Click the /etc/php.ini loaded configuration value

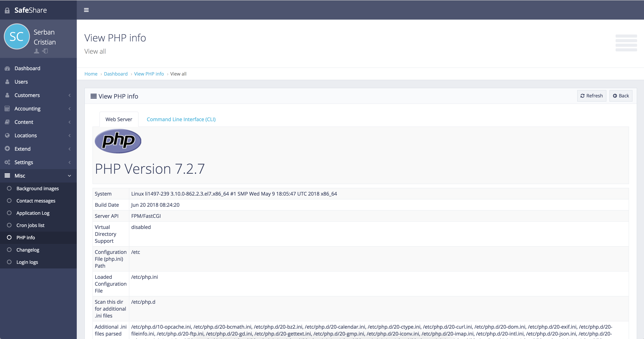(144, 277)
